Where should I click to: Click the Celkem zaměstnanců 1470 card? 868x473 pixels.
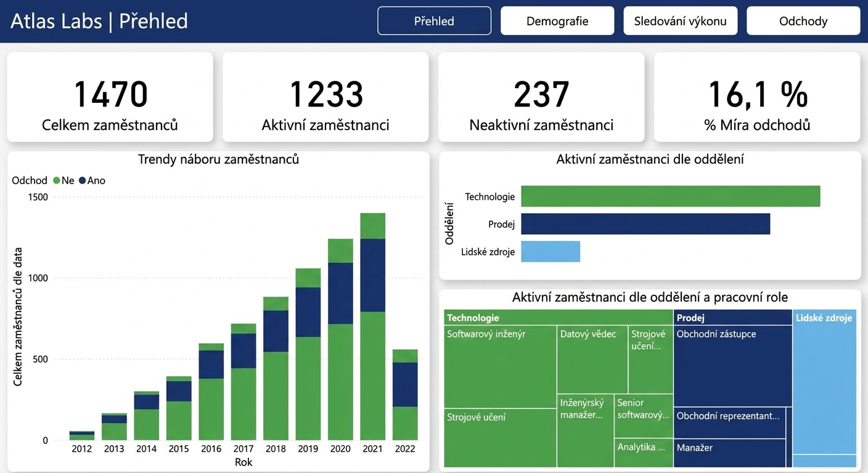point(110,97)
